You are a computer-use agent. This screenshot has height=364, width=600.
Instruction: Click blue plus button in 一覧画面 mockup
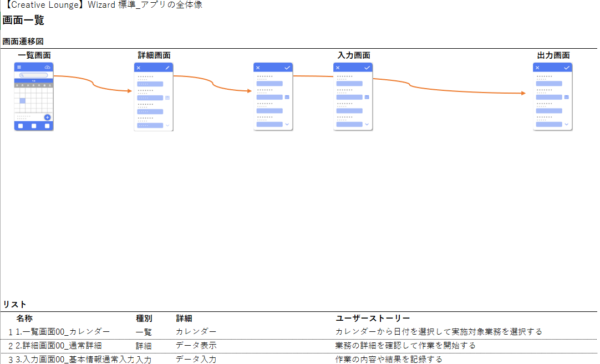pos(47,117)
